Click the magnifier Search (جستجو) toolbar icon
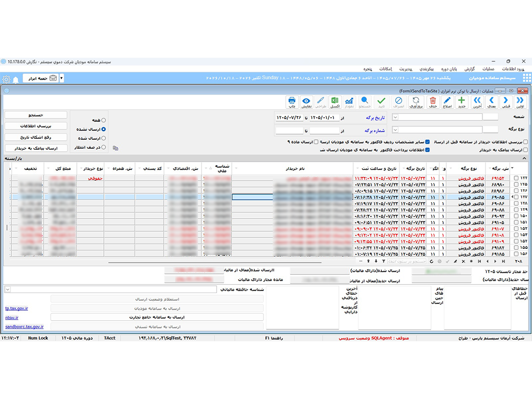This screenshot has width=532, height=399. point(365,102)
